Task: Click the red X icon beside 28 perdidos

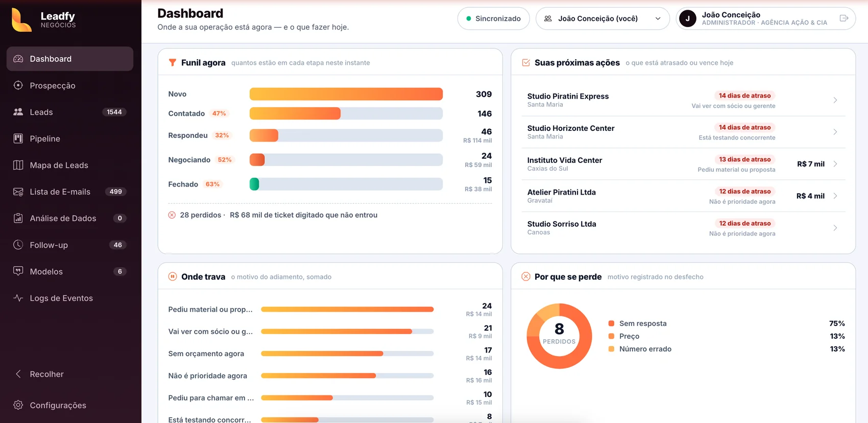Action: click(172, 215)
